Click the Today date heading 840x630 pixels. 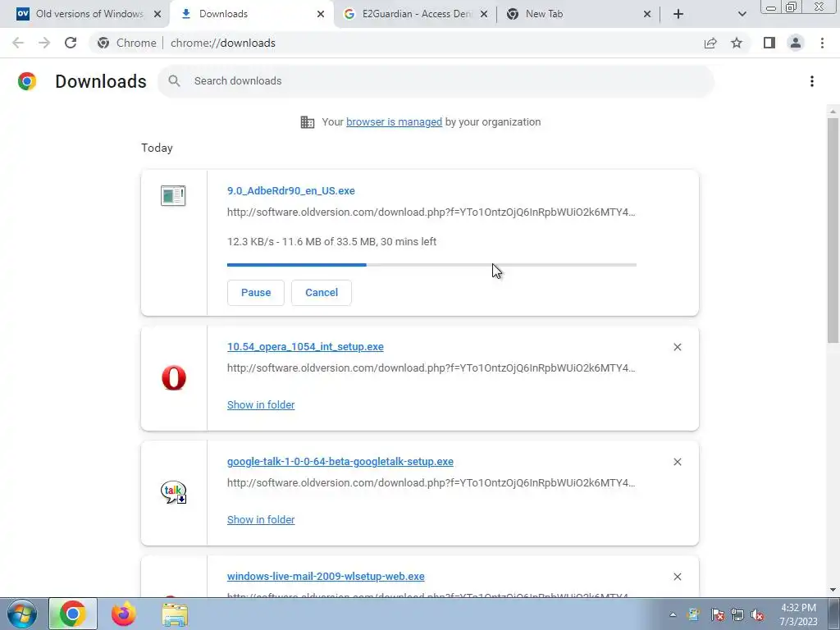(x=157, y=148)
